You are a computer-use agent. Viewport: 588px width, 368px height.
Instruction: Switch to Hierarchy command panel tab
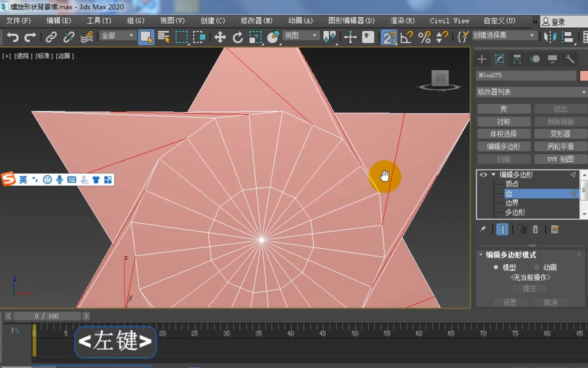click(517, 59)
